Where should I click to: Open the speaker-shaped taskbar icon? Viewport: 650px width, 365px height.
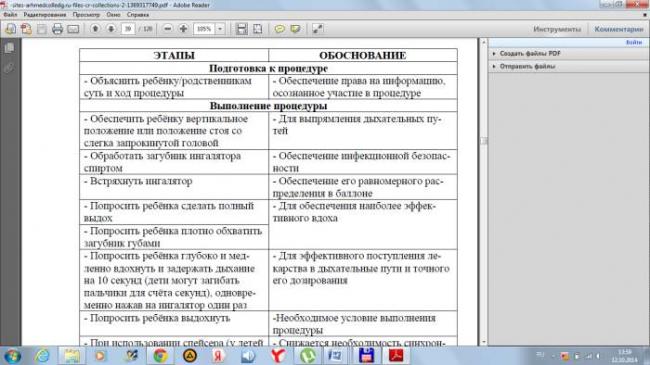pos(248,356)
